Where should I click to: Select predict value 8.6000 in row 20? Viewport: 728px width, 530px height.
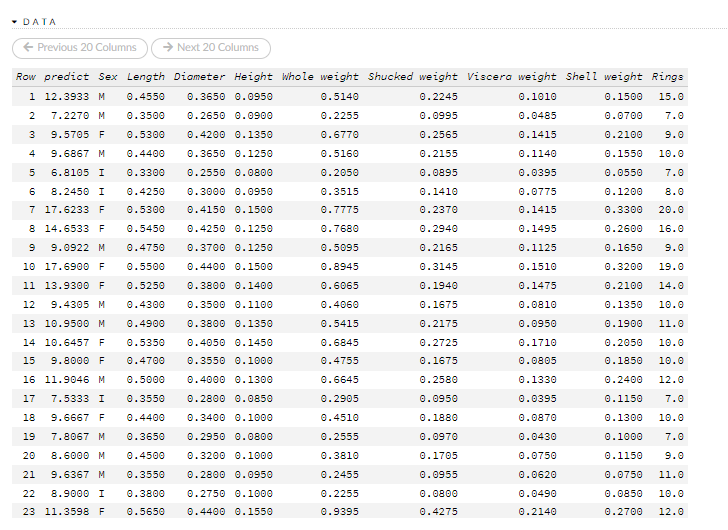coord(70,456)
